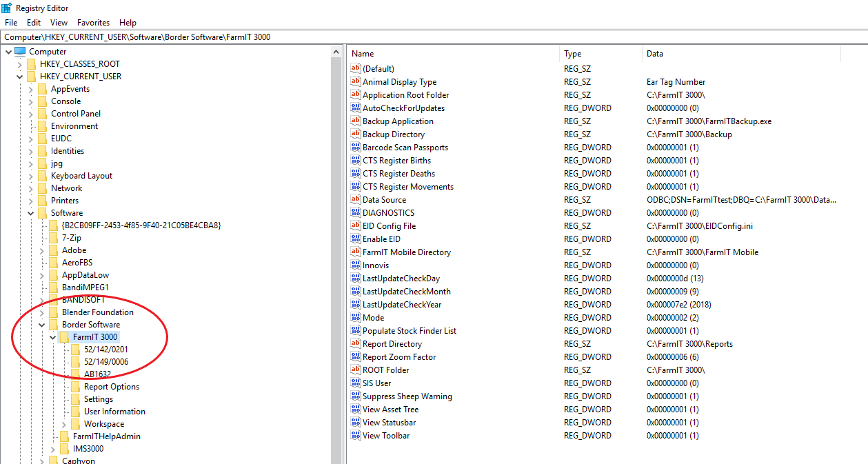Expand the HKEY_CLASSES_ROOT hive

pyautogui.click(x=19, y=64)
